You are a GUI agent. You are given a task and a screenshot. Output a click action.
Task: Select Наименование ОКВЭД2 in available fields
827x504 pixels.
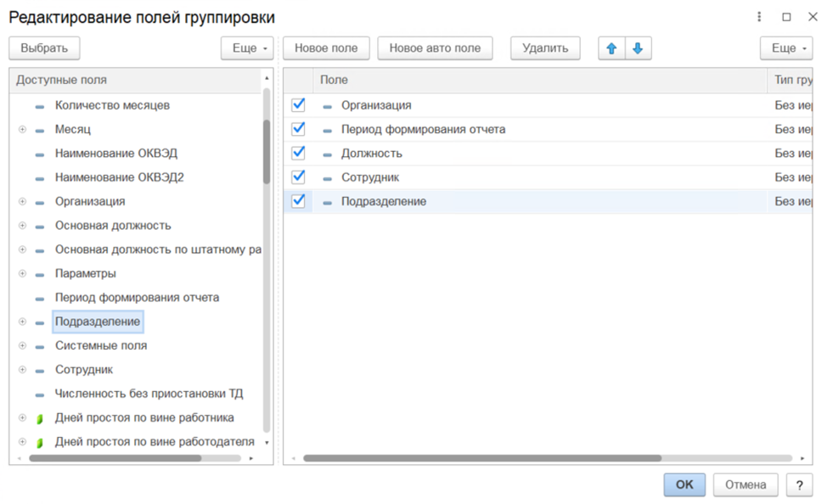pos(119,177)
